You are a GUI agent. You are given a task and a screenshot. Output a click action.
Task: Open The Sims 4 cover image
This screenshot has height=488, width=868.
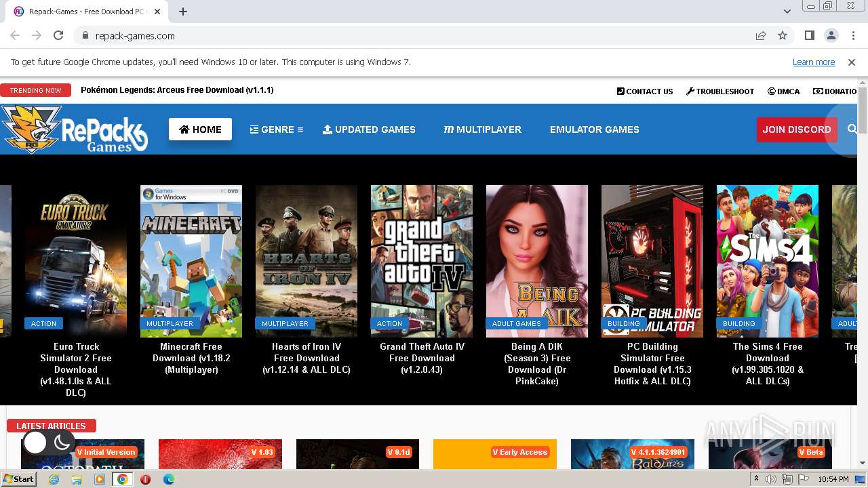pyautogui.click(x=768, y=261)
